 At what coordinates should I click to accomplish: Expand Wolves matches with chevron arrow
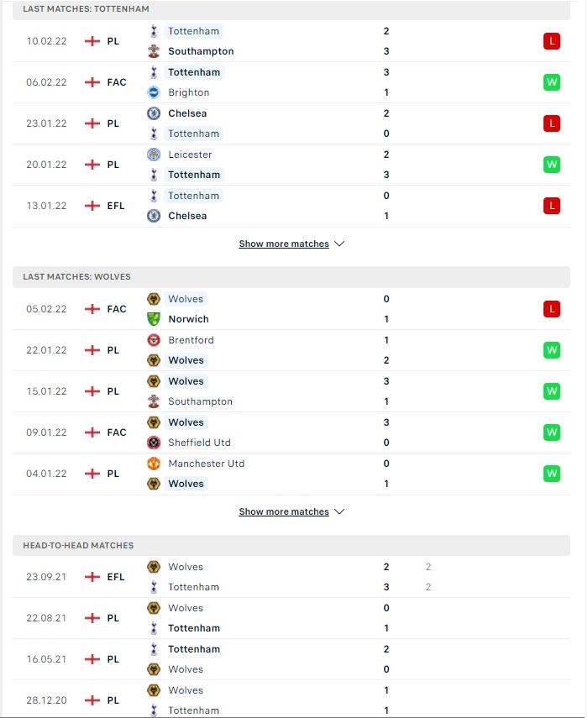(339, 511)
